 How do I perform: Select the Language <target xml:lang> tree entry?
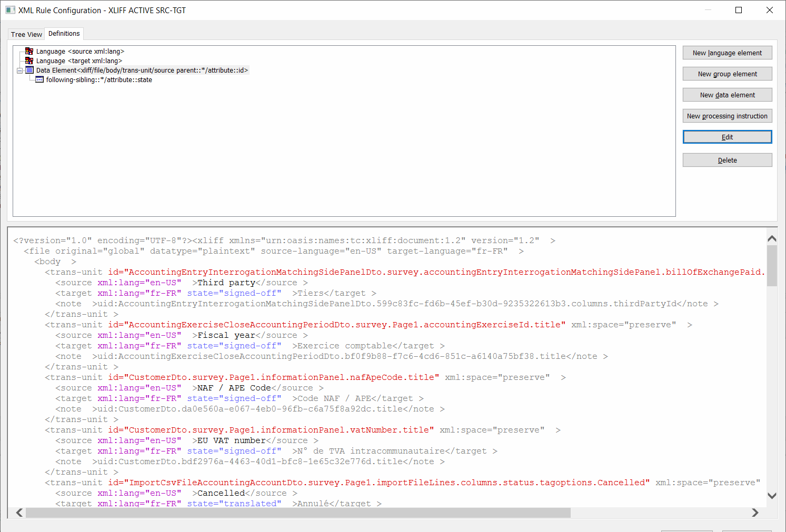point(79,61)
